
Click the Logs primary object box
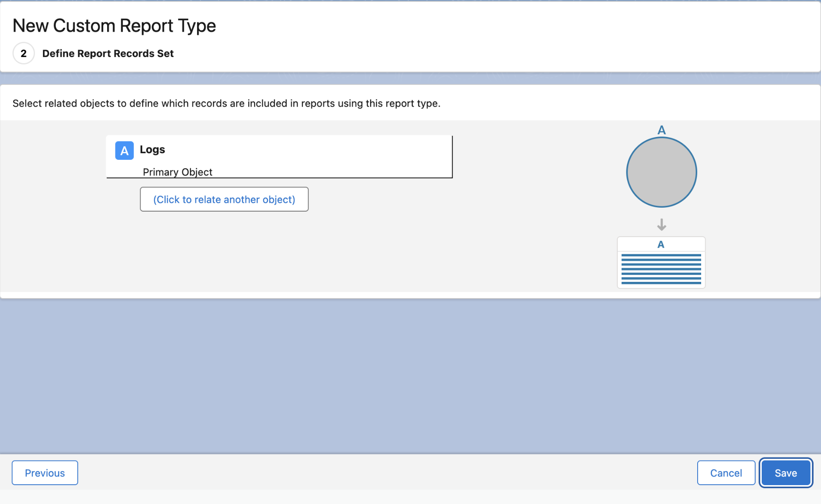279,157
